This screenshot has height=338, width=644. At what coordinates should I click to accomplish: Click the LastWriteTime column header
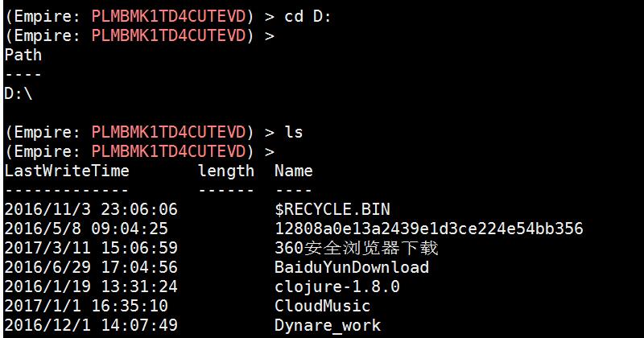(67, 171)
